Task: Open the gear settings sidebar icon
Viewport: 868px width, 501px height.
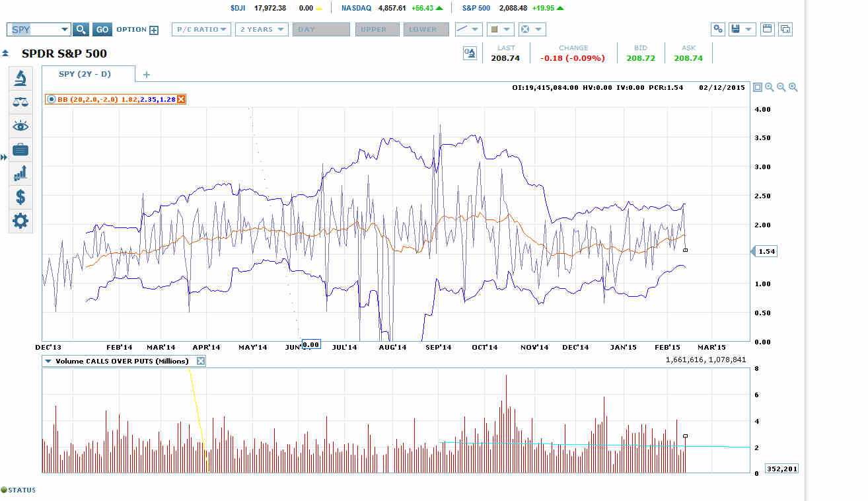Action: coord(20,221)
